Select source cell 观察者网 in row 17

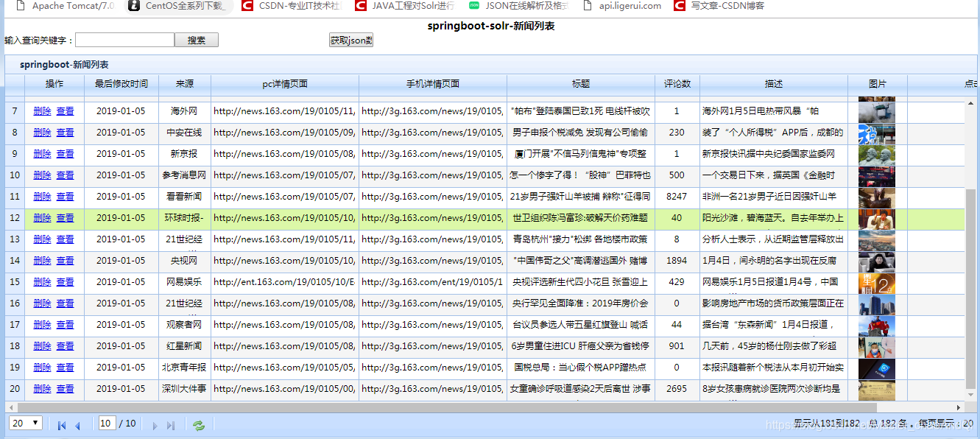pyautogui.click(x=185, y=325)
